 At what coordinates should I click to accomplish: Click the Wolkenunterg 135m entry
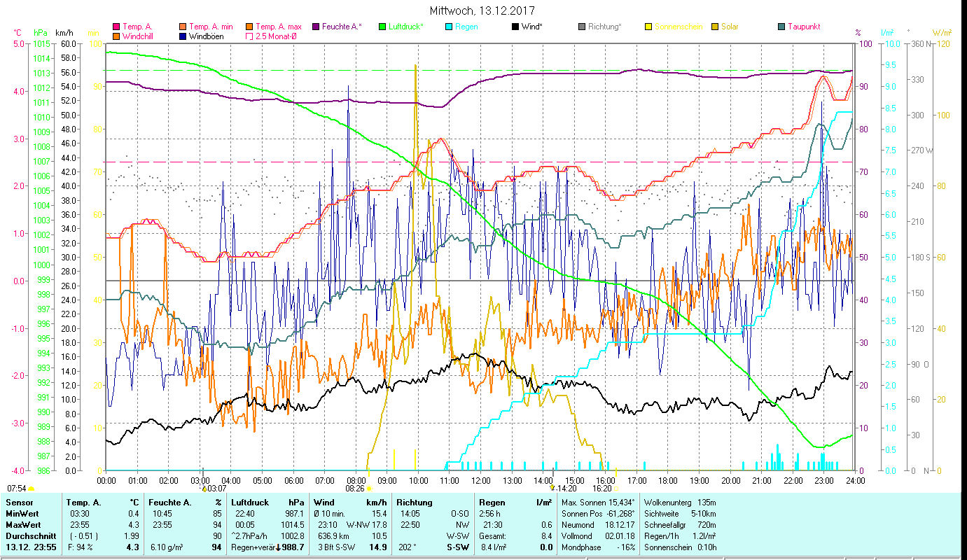[680, 503]
